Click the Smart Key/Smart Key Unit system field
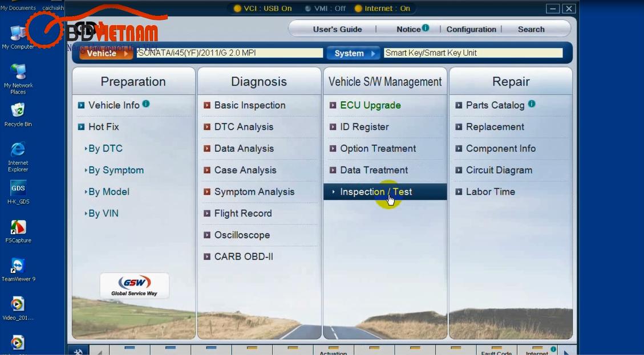The height and width of the screenshot is (355, 644). point(473,53)
